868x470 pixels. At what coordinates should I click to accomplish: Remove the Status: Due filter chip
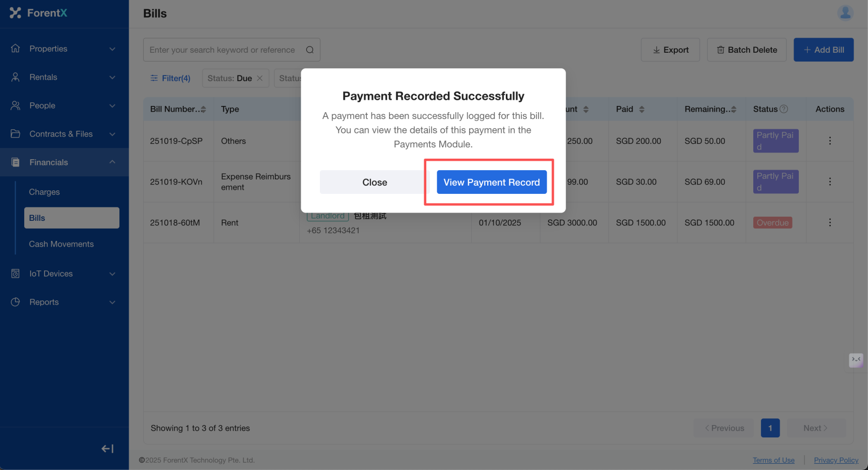pyautogui.click(x=260, y=78)
